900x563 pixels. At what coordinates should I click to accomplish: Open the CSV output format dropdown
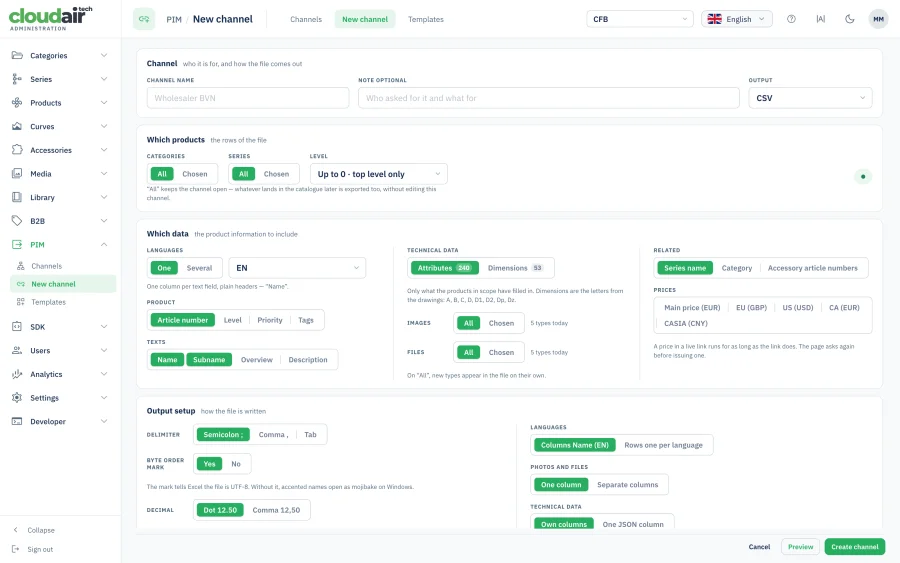tap(810, 98)
